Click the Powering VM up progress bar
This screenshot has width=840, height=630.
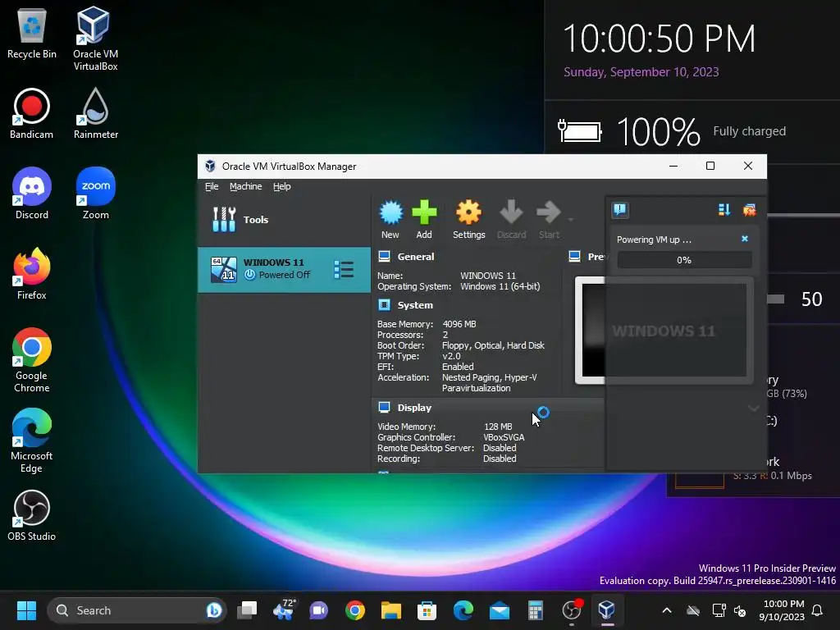pyautogui.click(x=684, y=260)
